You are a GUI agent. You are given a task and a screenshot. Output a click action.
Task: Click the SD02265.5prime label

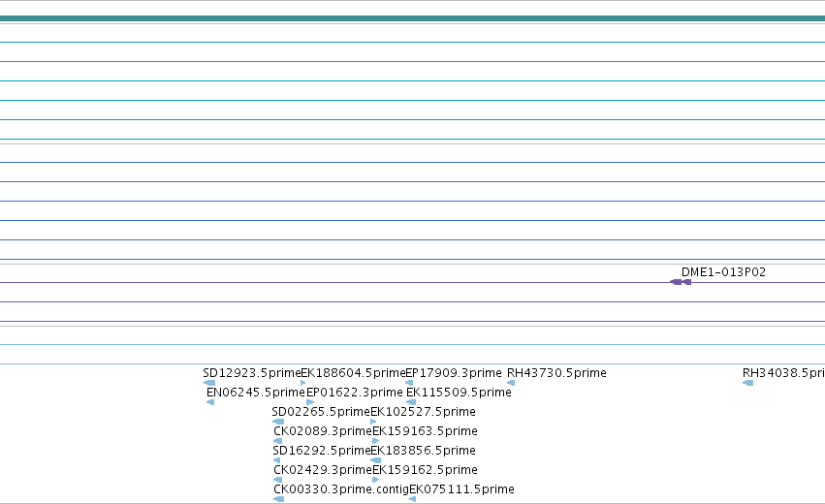(321, 412)
